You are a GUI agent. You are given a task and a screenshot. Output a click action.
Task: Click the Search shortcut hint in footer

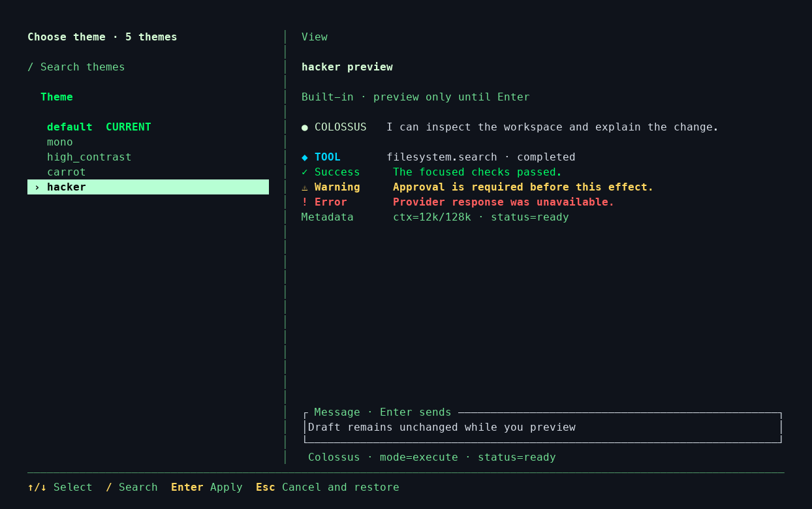[132, 487]
